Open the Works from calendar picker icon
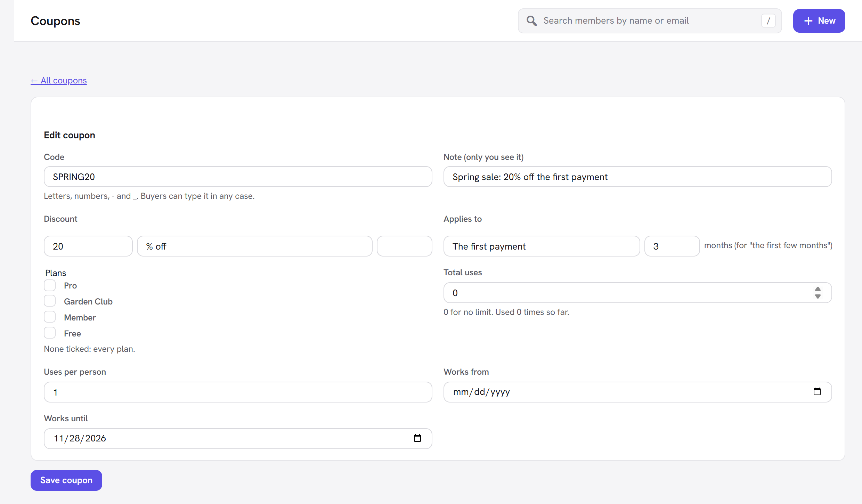The width and height of the screenshot is (862, 504). (817, 392)
